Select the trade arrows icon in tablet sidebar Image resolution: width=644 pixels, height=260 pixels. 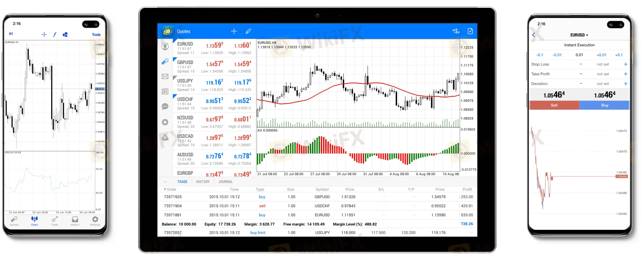165,62
